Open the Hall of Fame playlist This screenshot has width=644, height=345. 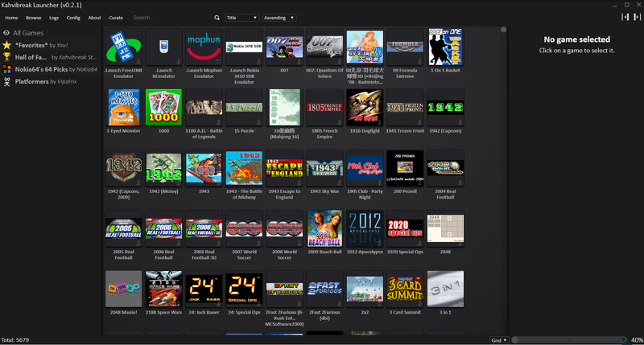click(51, 57)
